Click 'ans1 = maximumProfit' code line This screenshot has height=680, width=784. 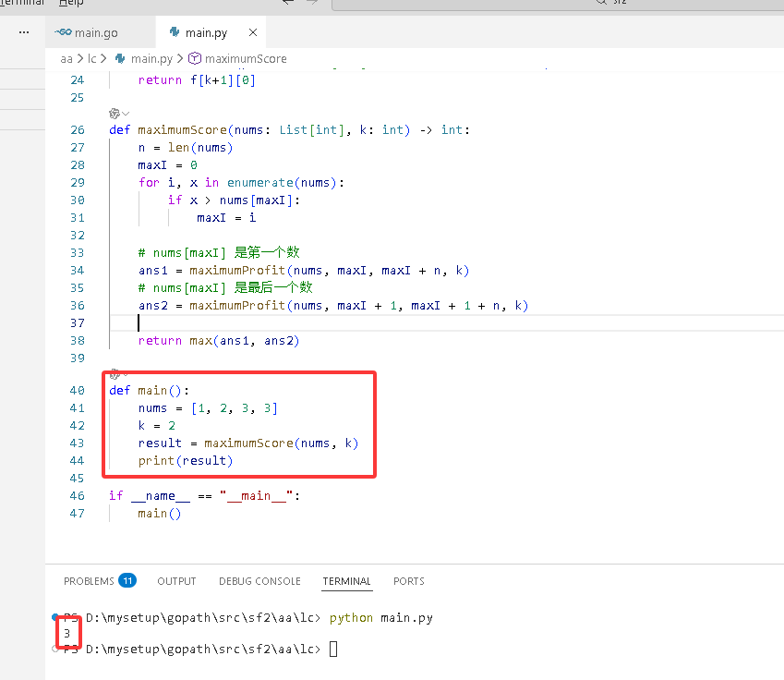(304, 271)
